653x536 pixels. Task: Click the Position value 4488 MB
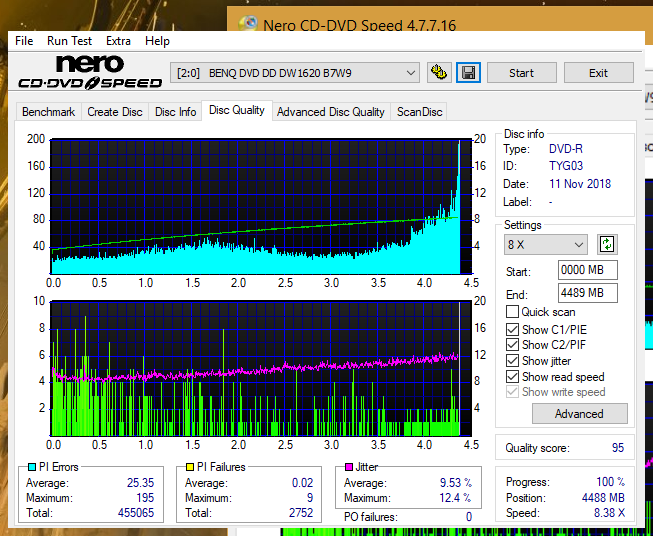point(603,498)
